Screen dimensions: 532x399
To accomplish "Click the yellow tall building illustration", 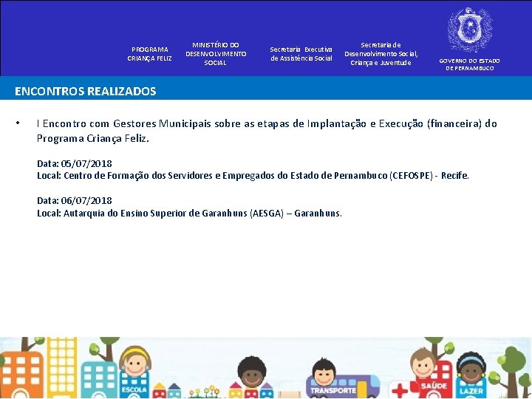I will tap(62, 366).
